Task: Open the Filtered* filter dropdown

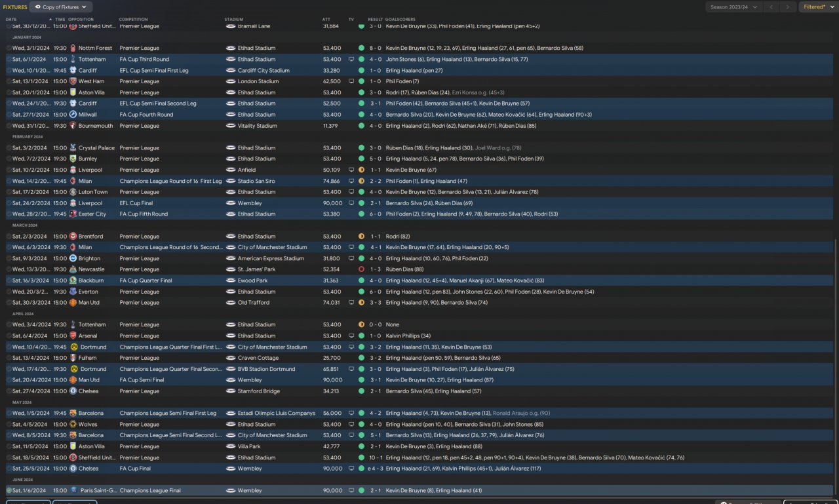Action: click(818, 7)
